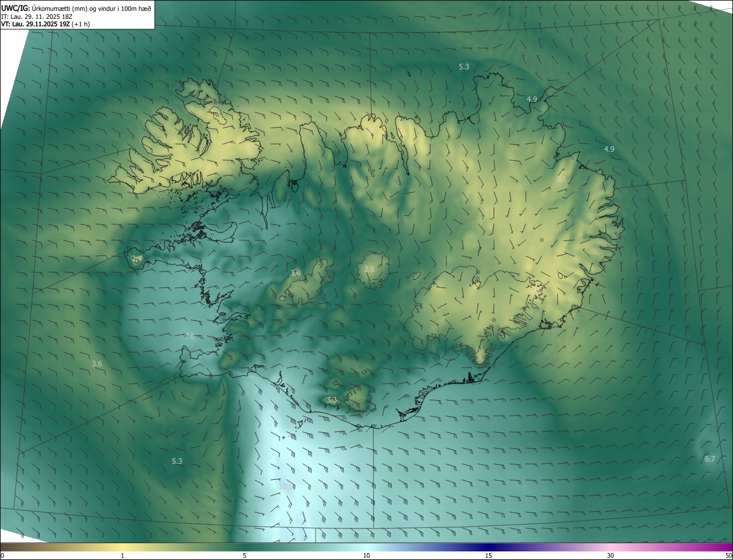Click the 0 tick on the colour scale

click(2, 555)
